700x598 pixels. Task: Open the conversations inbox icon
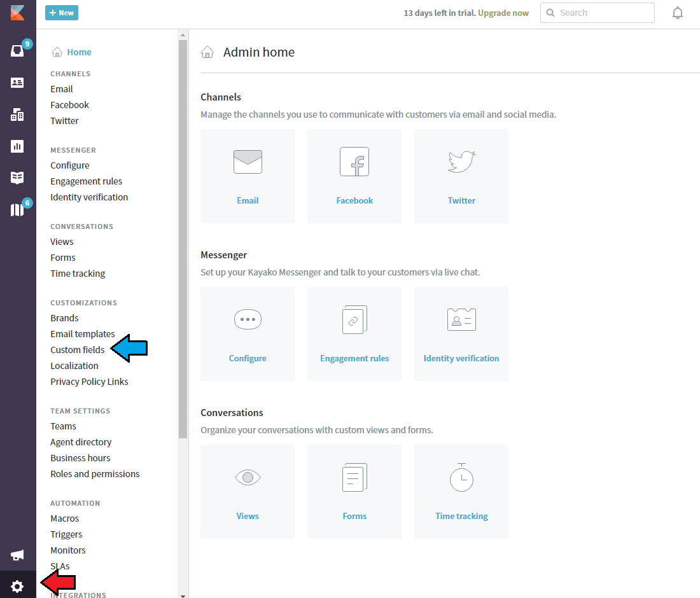[17, 51]
